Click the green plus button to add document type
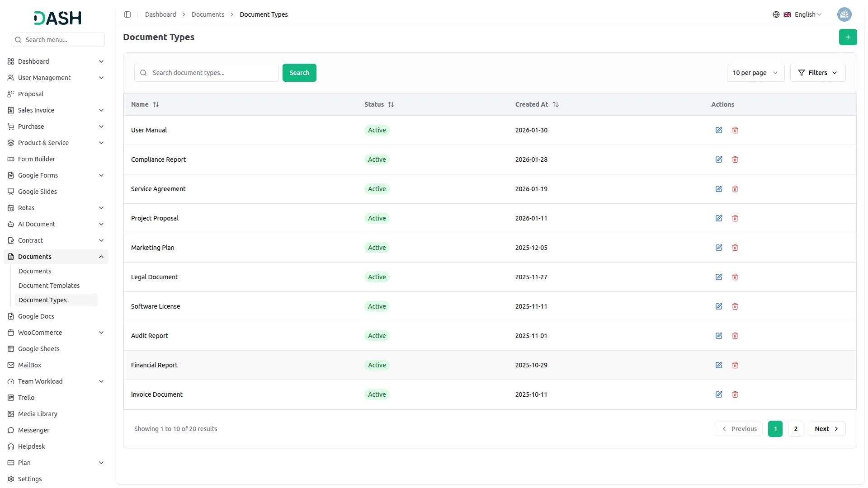Image resolution: width=868 pixels, height=488 pixels. coord(848,37)
